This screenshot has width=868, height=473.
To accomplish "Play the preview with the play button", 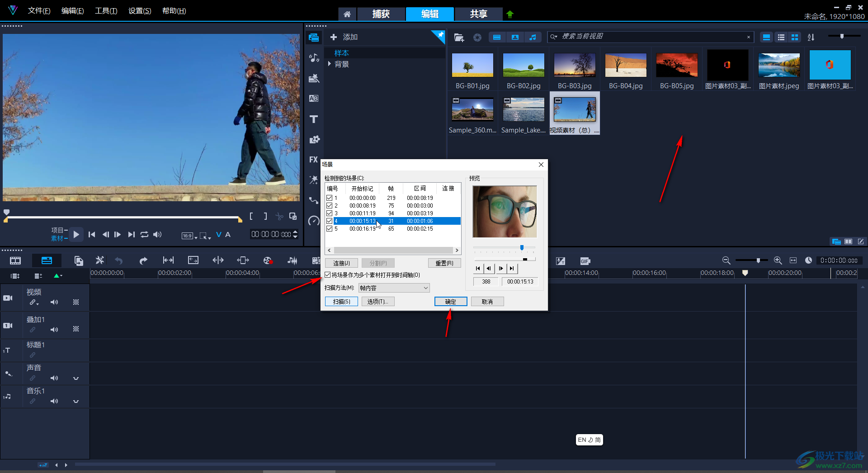I will 76,235.
